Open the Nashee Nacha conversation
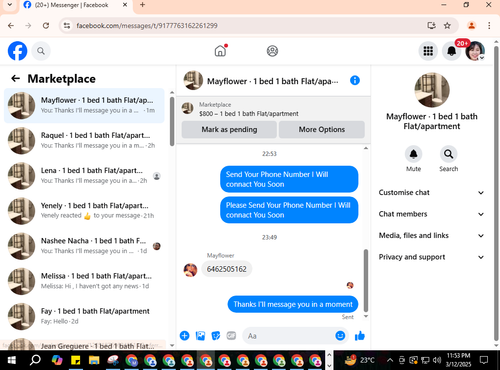 [x=85, y=246]
